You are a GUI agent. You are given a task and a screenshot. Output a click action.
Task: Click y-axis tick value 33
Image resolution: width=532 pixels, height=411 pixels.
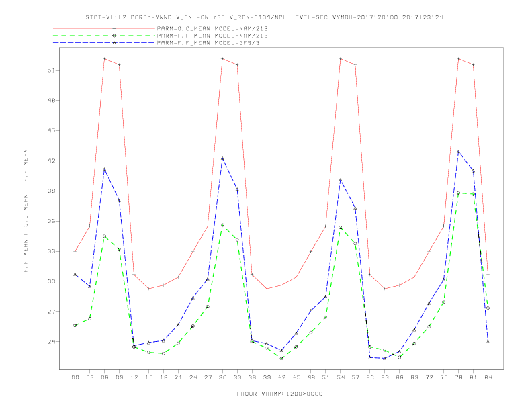click(x=52, y=251)
